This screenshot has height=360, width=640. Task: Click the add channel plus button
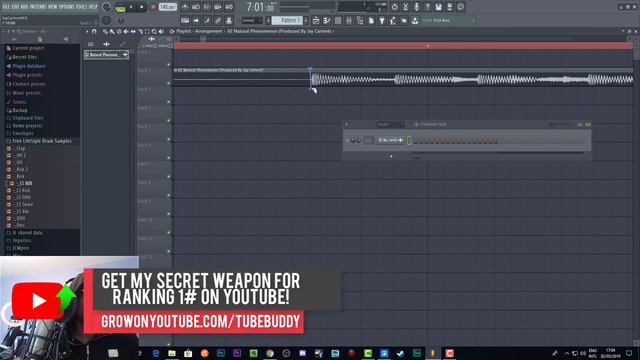click(x=391, y=156)
